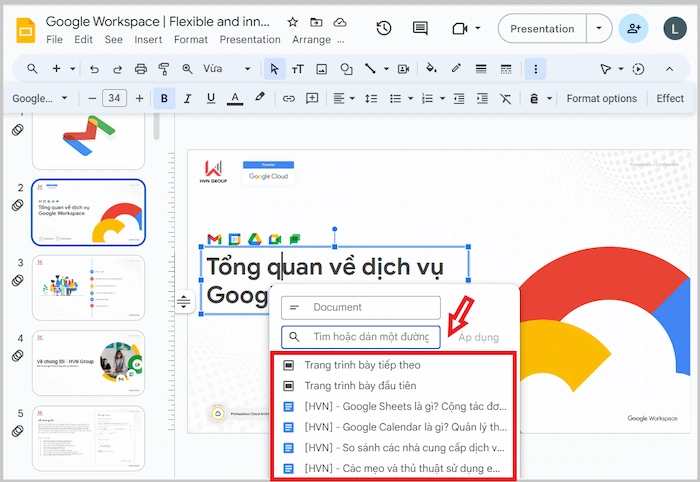Set border dash style
This screenshot has width=700, height=482.
pyautogui.click(x=506, y=69)
